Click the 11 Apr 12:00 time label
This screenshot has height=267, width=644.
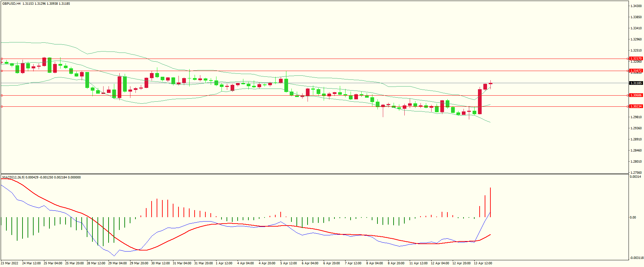pos(418,263)
